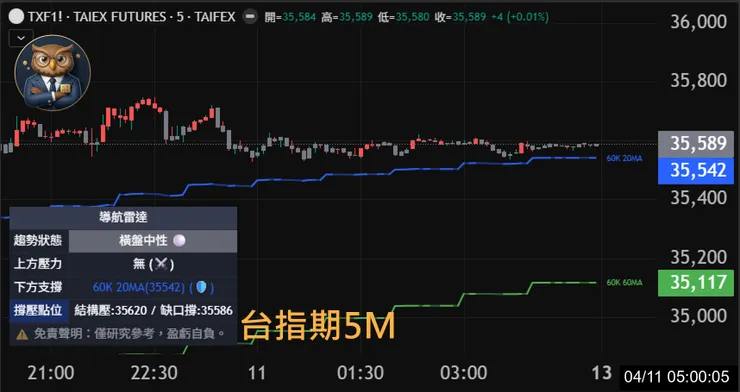
Task: Click the green 60K 60MA line label
Action: point(624,283)
